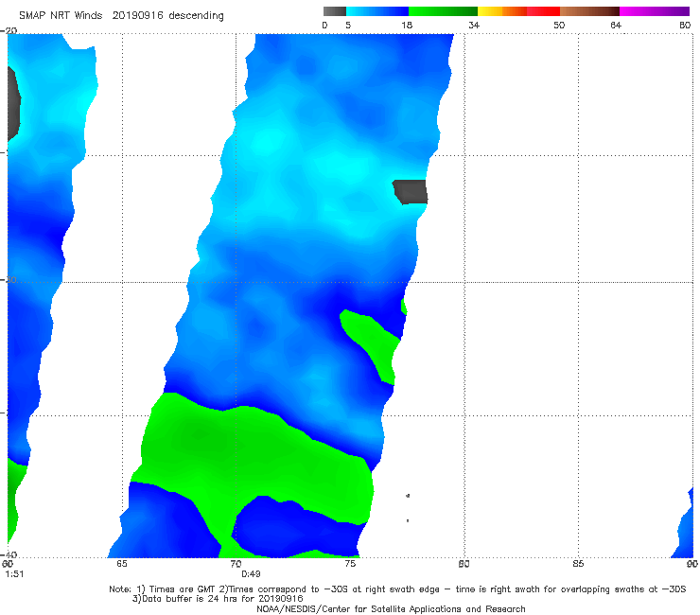Click the color bar label '5'

[x=348, y=26]
